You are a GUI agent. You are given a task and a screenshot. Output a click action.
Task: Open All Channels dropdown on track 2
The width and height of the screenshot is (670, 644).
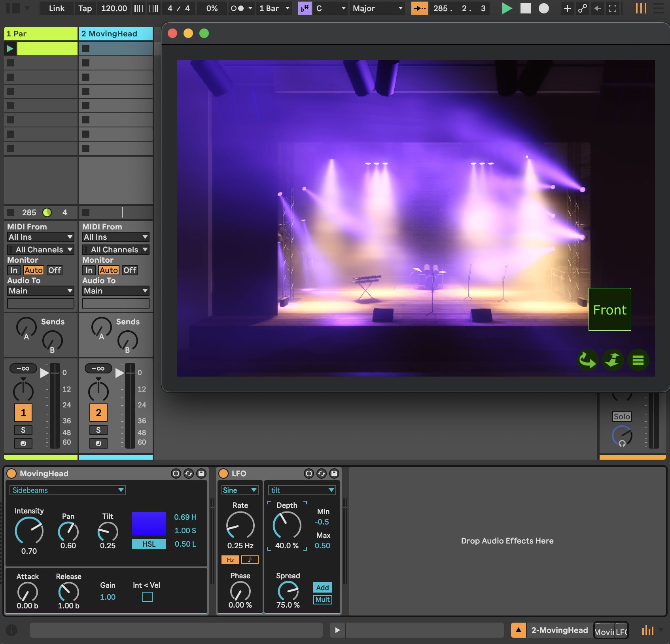pos(116,250)
